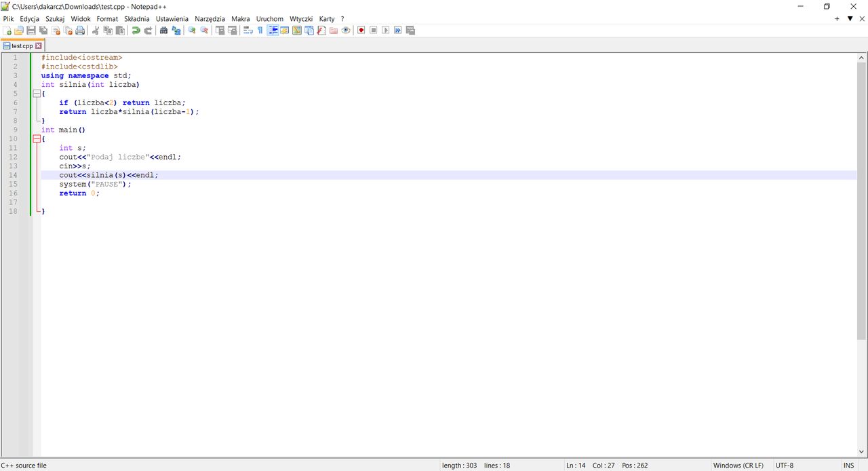Toggle the Function List panel icon
This screenshot has width=868, height=471.
click(x=321, y=31)
